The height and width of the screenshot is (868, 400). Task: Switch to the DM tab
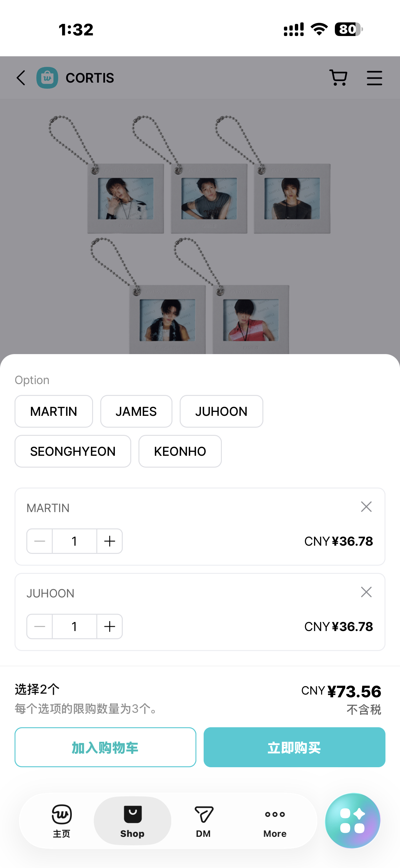point(203,821)
